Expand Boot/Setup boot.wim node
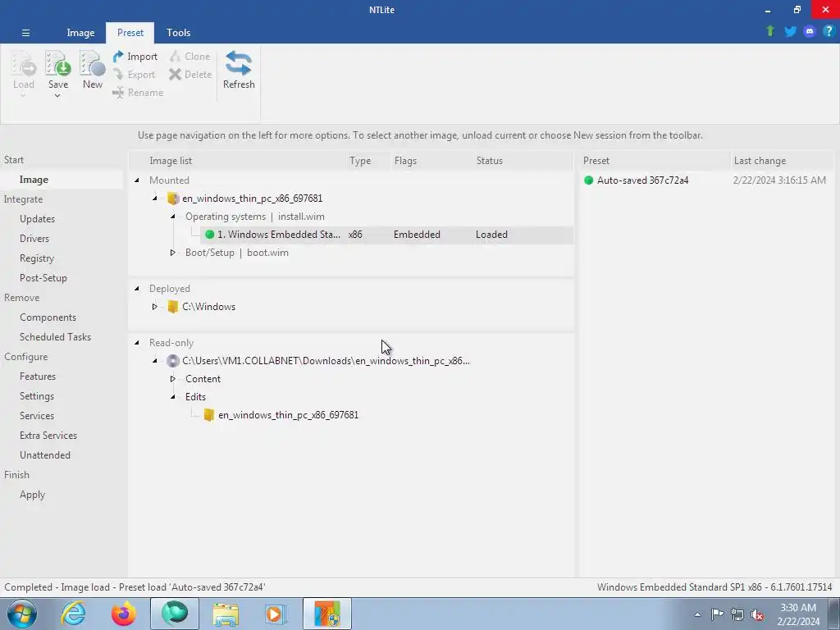The image size is (840, 630). click(x=172, y=253)
